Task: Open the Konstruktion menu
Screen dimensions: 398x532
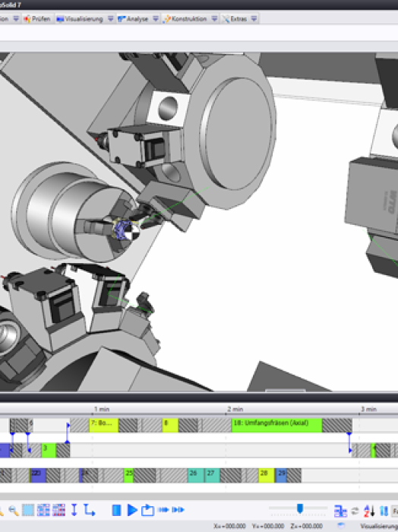Action: point(185,19)
